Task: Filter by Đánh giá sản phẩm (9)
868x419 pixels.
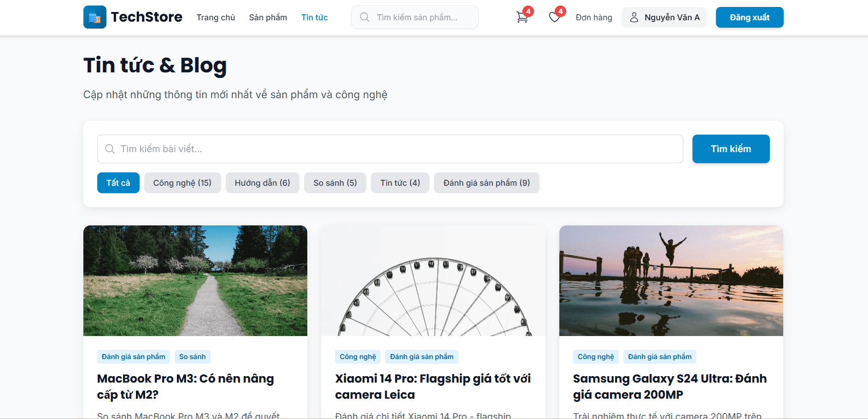Action: pyautogui.click(x=487, y=183)
